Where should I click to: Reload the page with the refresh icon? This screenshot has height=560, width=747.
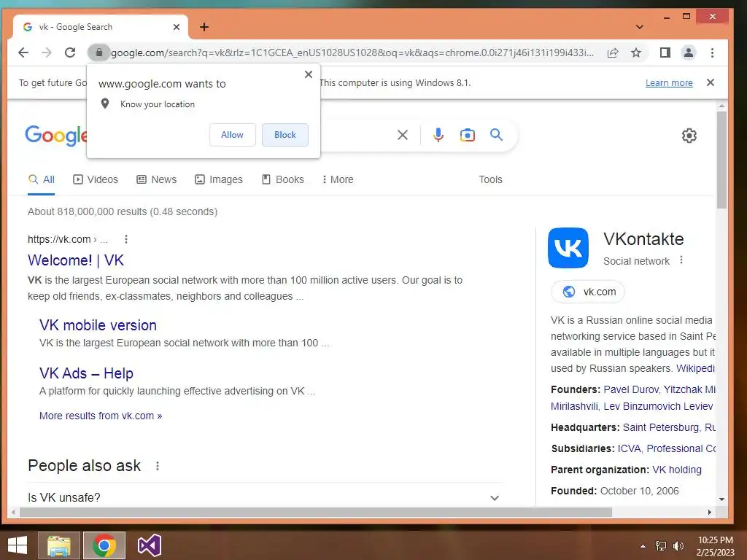(70, 52)
